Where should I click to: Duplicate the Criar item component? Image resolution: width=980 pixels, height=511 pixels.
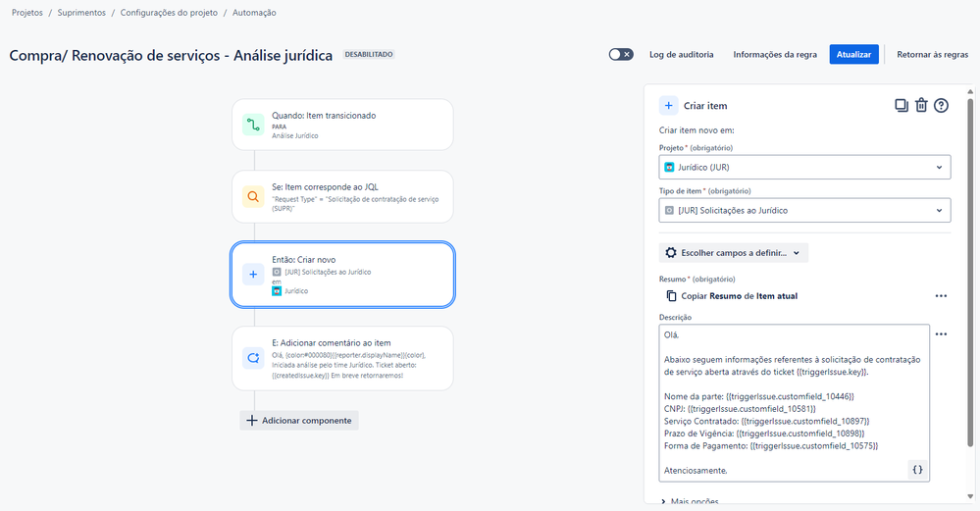(902, 106)
